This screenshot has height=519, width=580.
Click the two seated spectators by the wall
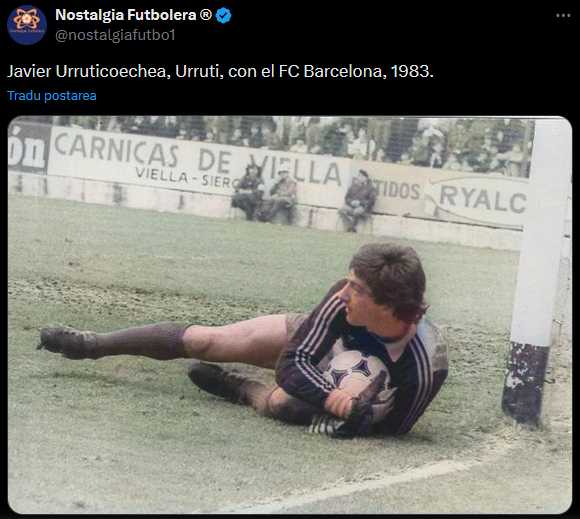click(264, 194)
